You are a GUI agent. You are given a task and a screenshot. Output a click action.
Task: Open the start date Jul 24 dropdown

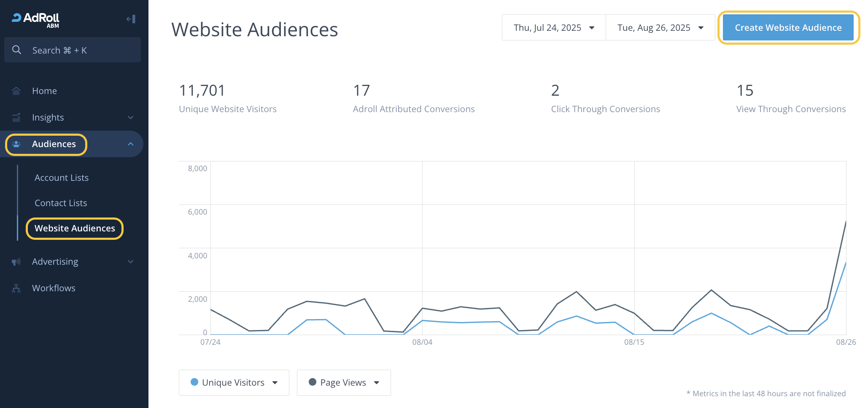click(x=553, y=28)
